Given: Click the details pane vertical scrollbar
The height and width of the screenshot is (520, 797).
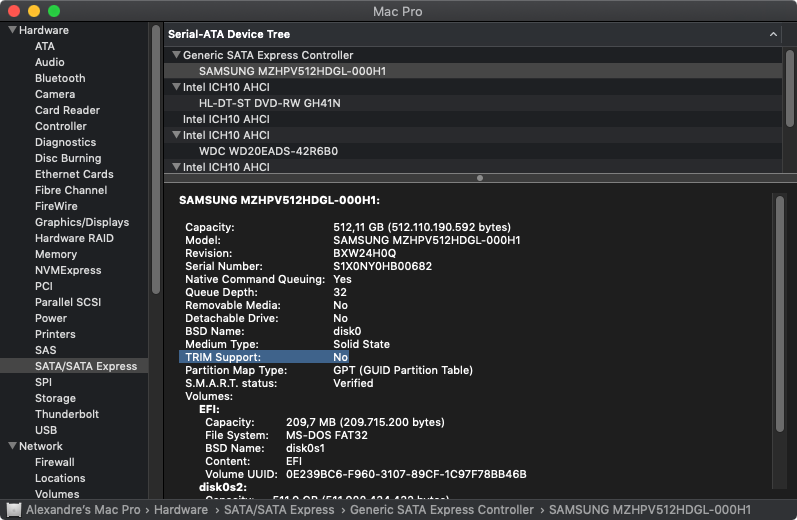Looking at the screenshot, I should pos(780,314).
